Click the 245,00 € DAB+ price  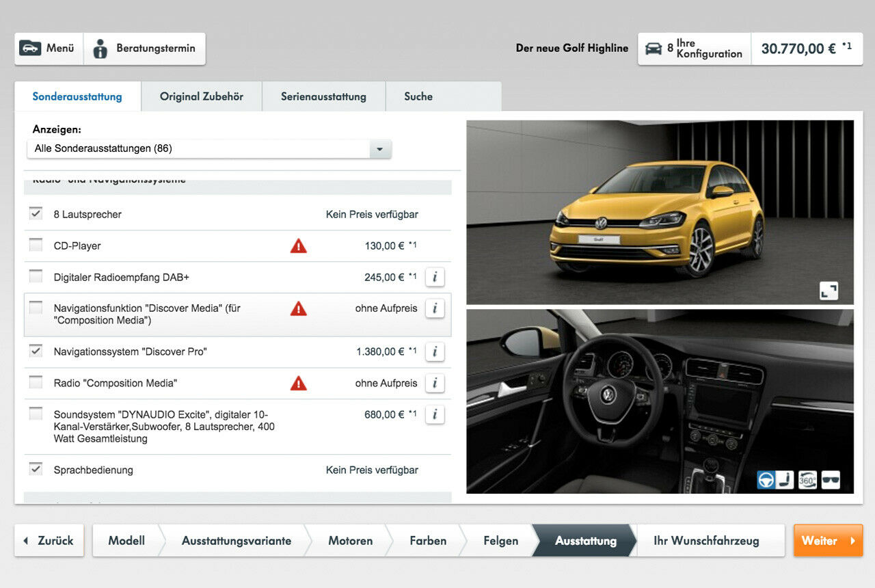click(x=390, y=278)
